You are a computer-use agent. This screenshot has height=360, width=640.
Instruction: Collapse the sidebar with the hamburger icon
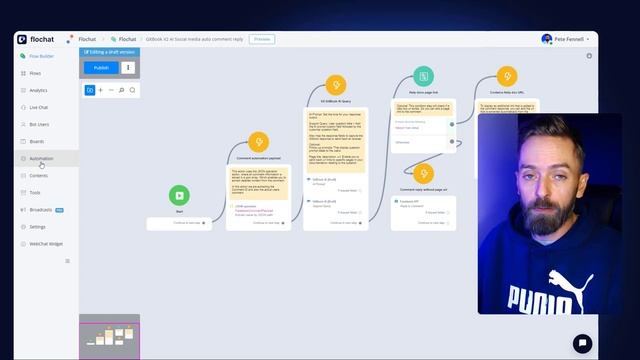67,261
